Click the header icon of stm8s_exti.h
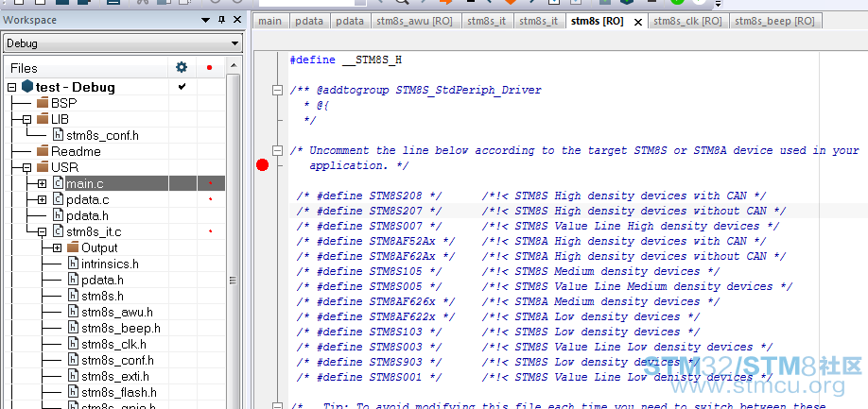This screenshot has width=868, height=409. point(73,376)
